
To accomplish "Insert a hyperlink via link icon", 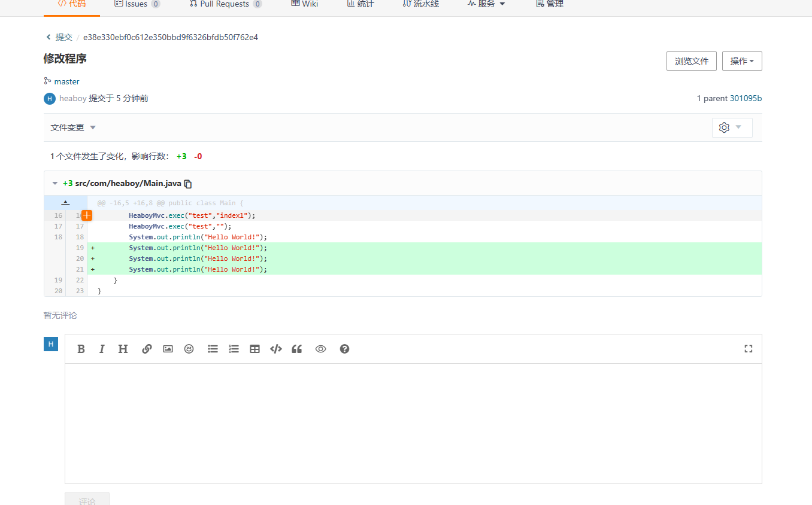I will pyautogui.click(x=147, y=349).
